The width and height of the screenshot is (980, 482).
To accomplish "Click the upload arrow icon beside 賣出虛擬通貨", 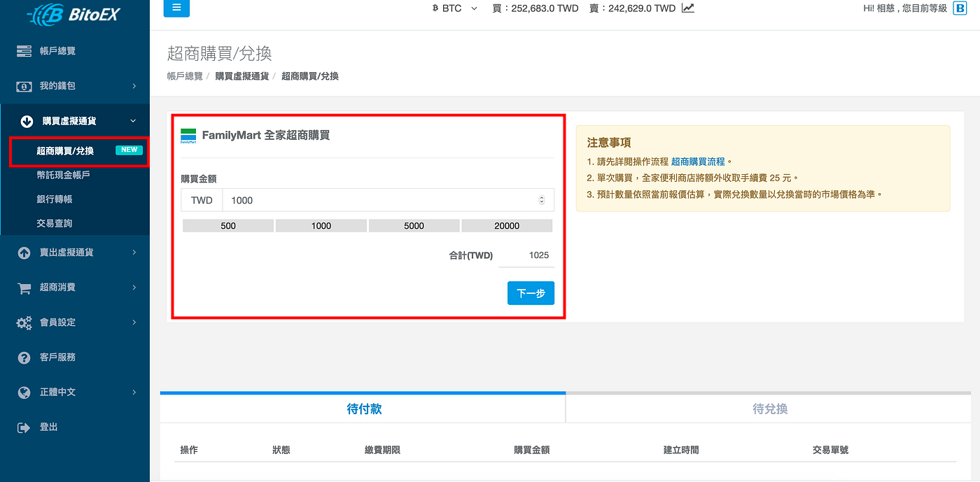I will click(x=24, y=253).
